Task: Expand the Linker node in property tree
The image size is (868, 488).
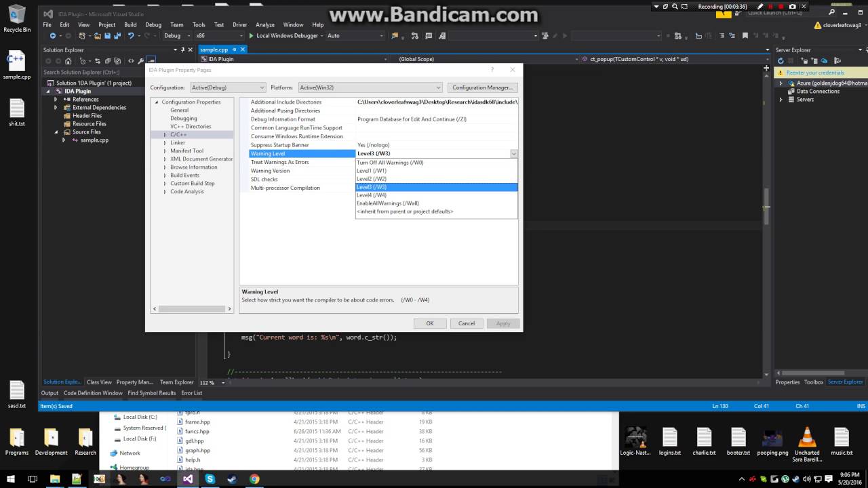Action: click(165, 143)
